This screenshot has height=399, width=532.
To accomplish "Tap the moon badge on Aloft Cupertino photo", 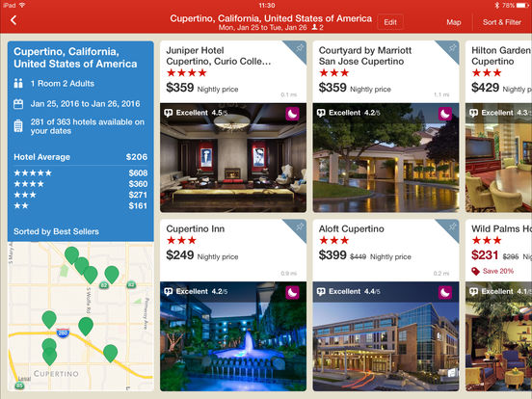I will (445, 292).
